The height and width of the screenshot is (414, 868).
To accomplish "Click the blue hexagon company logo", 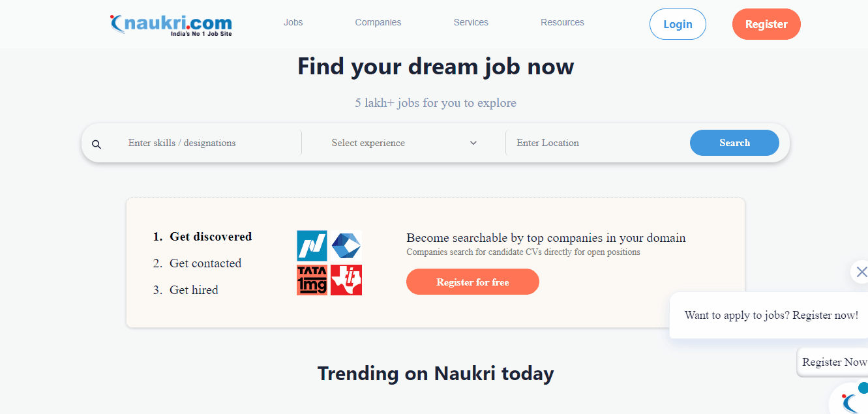I will click(x=346, y=246).
